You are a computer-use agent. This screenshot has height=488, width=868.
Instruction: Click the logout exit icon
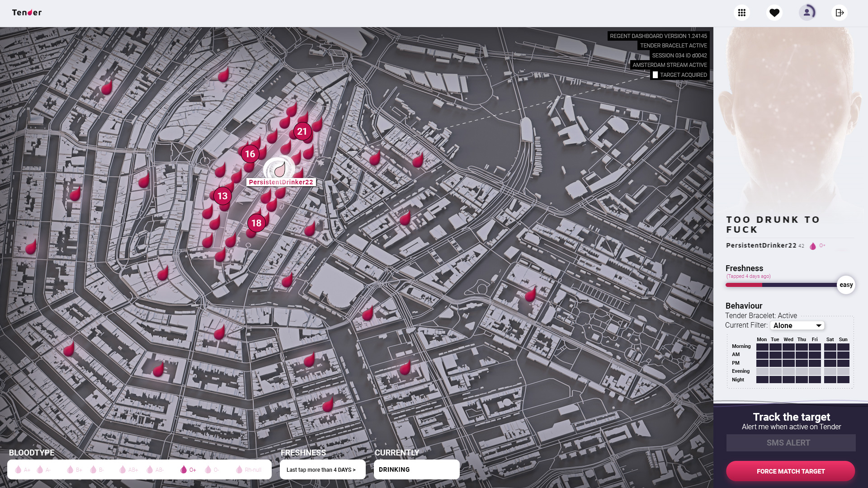coord(840,13)
